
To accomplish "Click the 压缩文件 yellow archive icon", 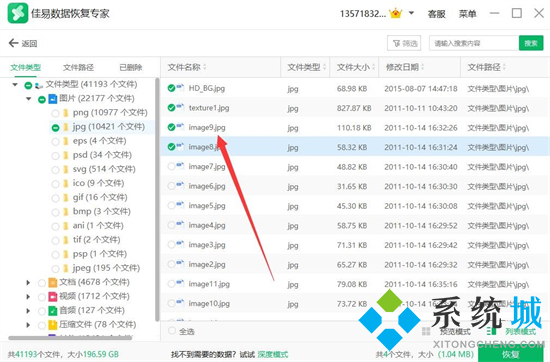I will point(53,325).
